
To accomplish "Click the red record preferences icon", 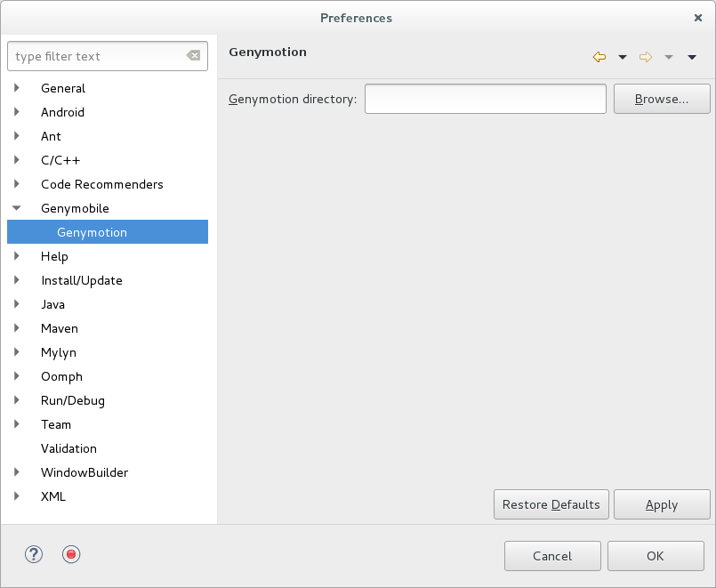I will click(x=71, y=554).
